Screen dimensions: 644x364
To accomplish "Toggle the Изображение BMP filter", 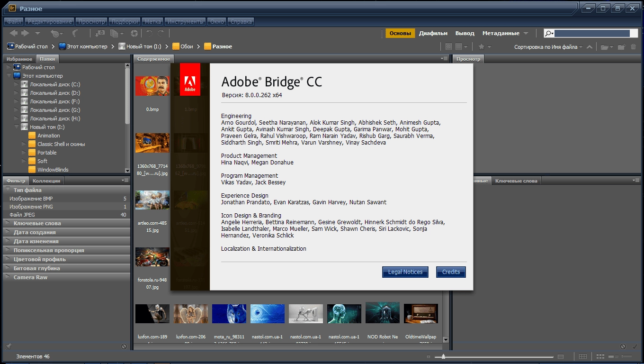I will (x=67, y=199).
